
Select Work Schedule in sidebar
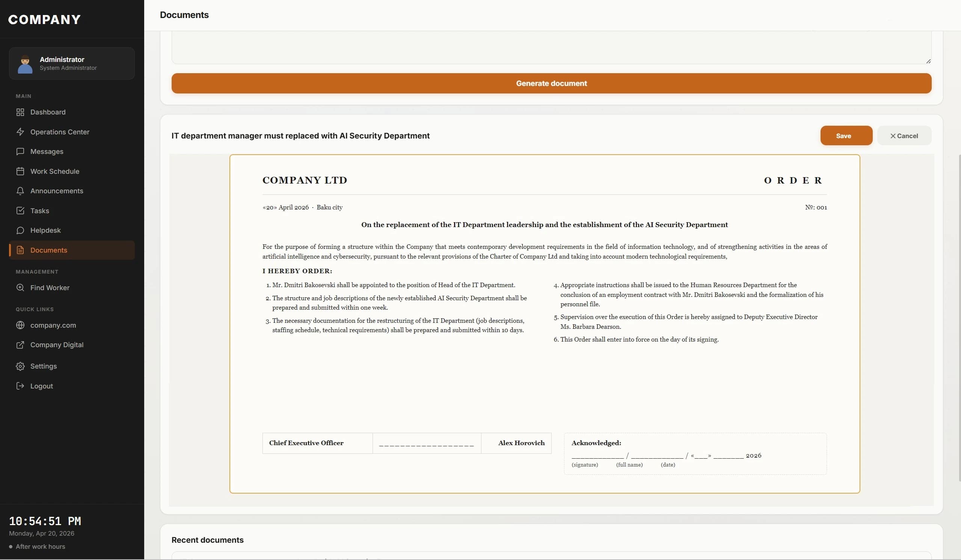[x=72, y=171]
